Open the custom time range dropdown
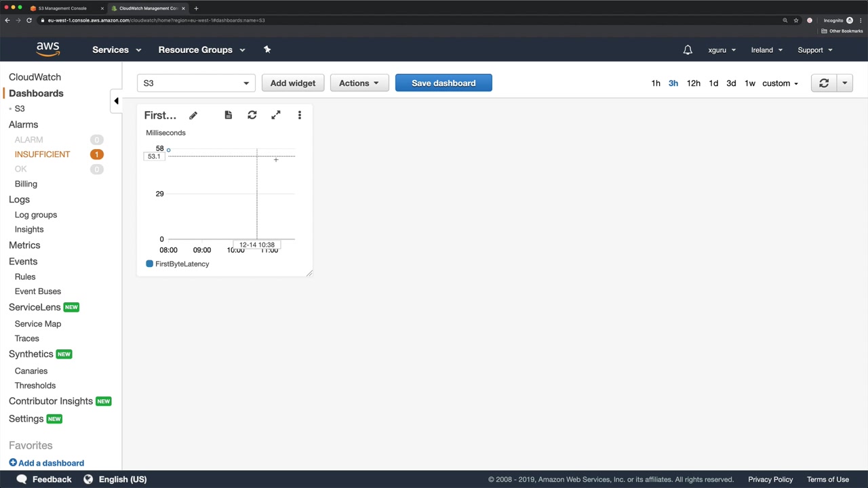Viewport: 868px width, 488px height. point(780,83)
